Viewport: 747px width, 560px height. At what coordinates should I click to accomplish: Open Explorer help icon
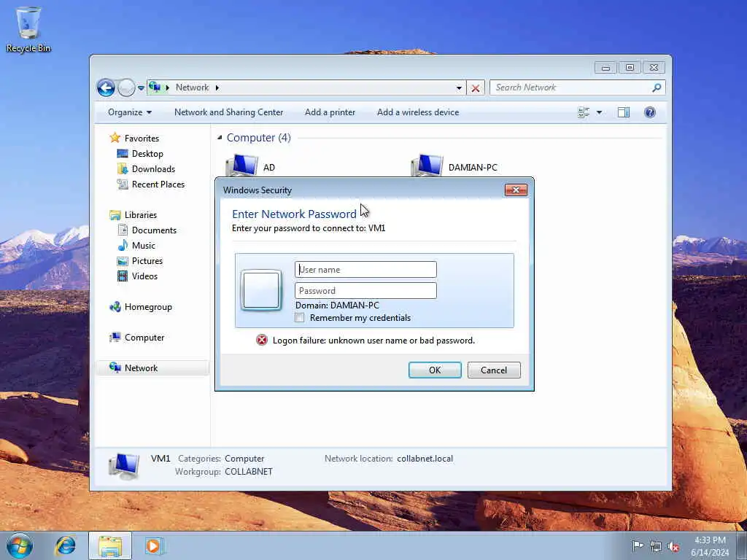click(650, 112)
